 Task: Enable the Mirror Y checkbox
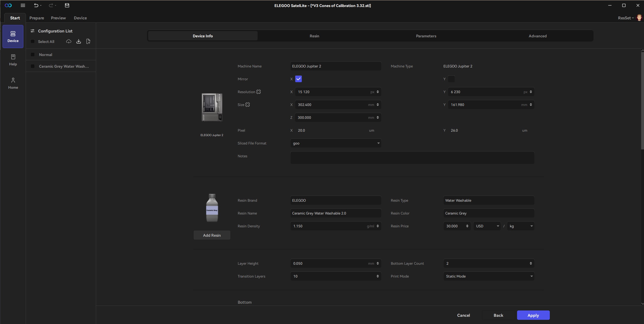point(451,79)
